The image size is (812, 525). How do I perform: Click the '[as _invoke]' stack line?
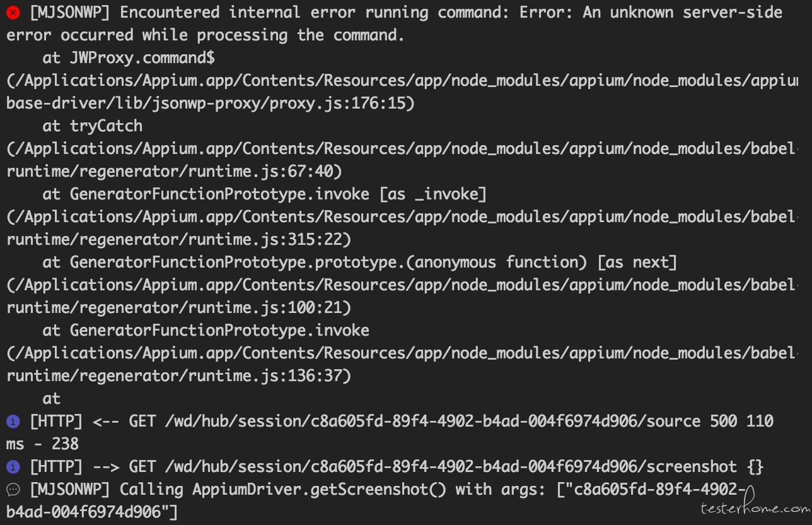coord(264,194)
